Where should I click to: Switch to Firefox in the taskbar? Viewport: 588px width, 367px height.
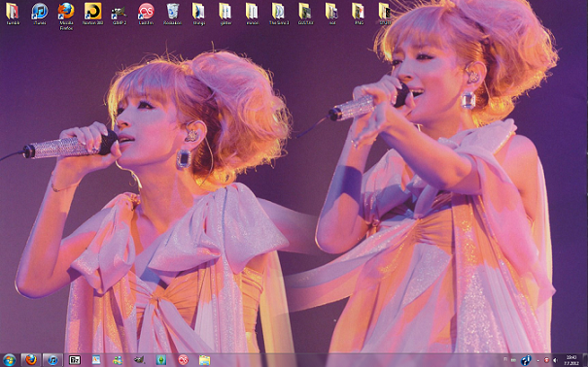[x=31, y=360]
